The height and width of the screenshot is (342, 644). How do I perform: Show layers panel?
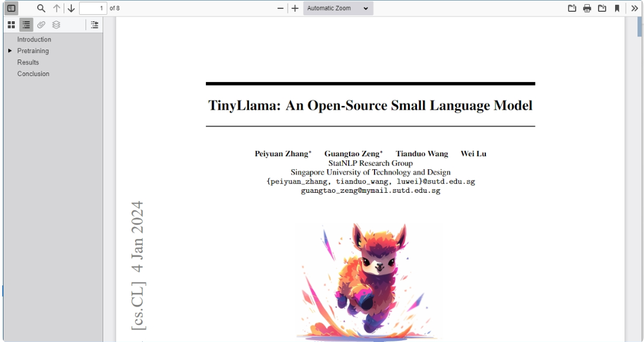pos(56,25)
